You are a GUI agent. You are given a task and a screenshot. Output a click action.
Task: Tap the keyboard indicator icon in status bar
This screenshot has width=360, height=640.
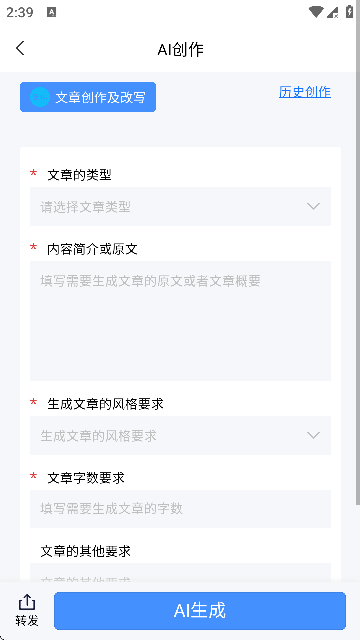point(51,12)
